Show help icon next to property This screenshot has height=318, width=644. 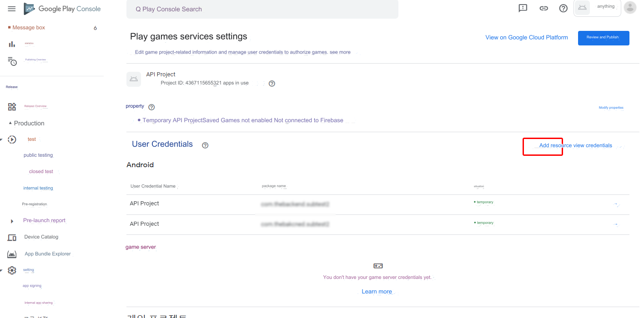click(x=151, y=107)
